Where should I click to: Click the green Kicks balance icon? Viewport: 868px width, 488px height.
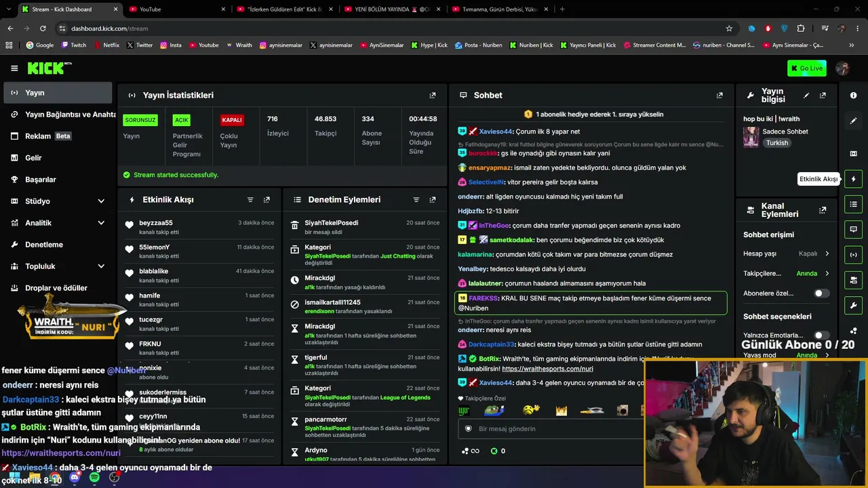pyautogui.click(x=494, y=451)
